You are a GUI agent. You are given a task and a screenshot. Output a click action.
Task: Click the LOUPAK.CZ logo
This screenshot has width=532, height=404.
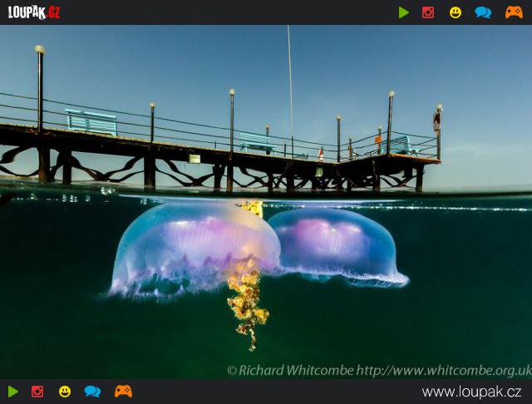(34, 12)
